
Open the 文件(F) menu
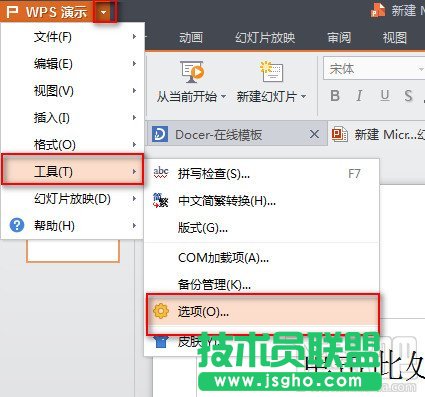coord(72,37)
